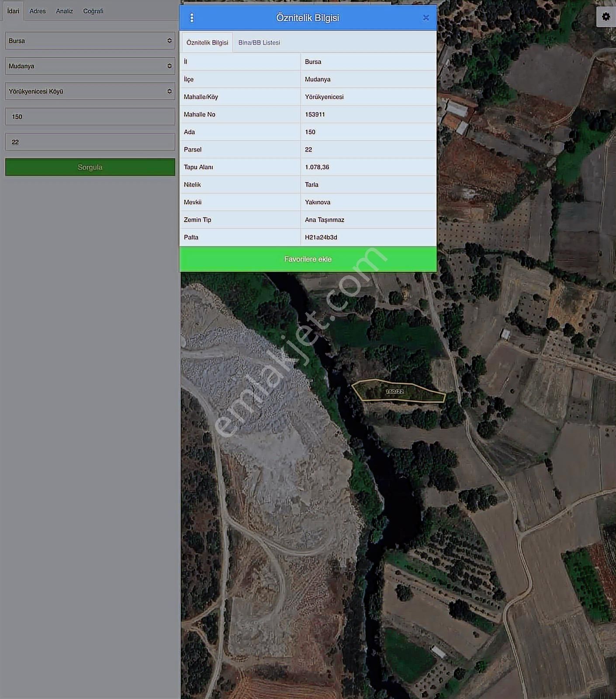Expand the Bursa province dropdown
Screen dimensions: 616x699
[x=90, y=41]
